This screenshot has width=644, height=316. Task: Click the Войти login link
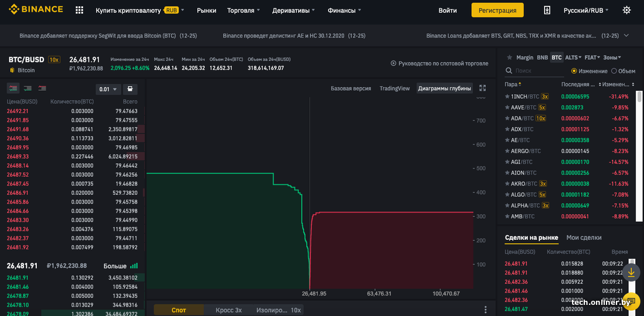(448, 11)
